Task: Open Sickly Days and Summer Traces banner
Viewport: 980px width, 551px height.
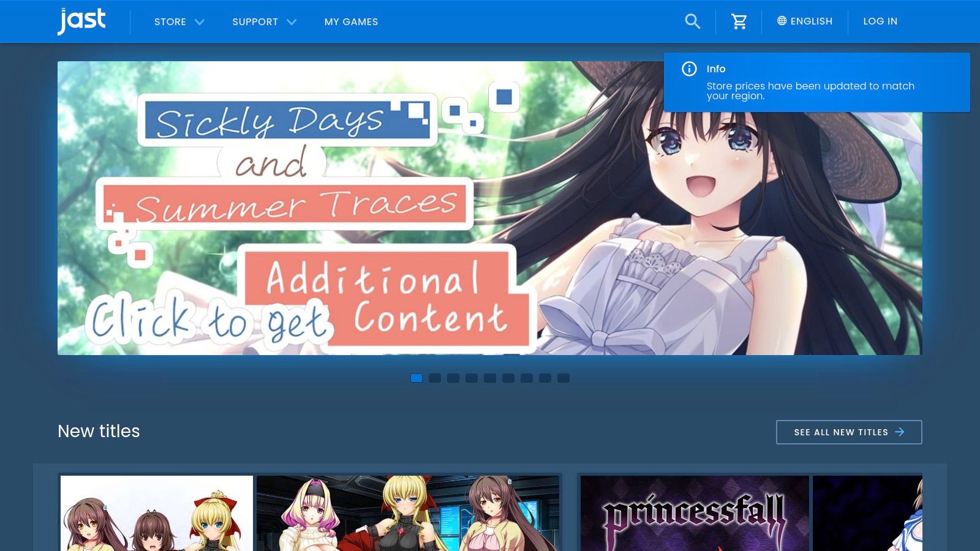Action: tap(489, 208)
